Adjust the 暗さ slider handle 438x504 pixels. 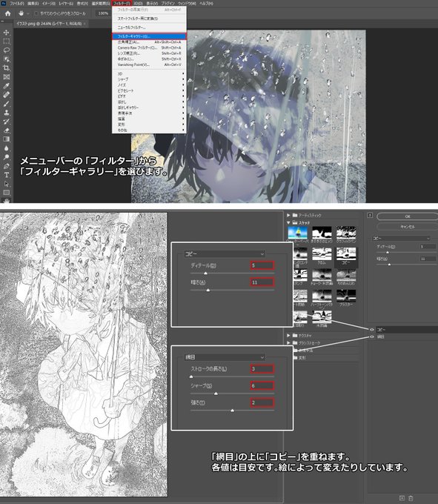point(389,265)
